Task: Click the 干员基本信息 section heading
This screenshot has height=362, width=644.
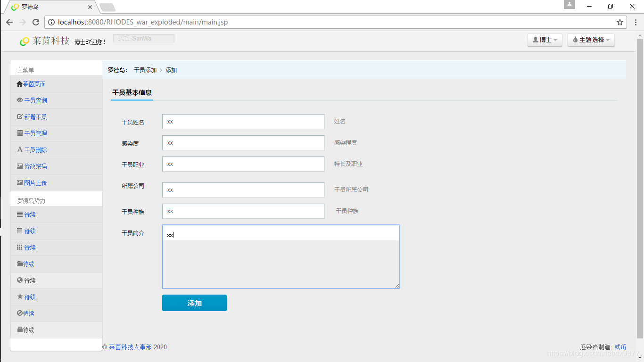Action: pyautogui.click(x=132, y=93)
